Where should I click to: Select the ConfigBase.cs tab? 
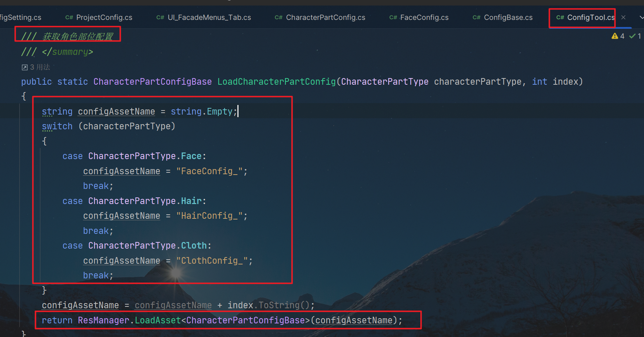[508, 18]
